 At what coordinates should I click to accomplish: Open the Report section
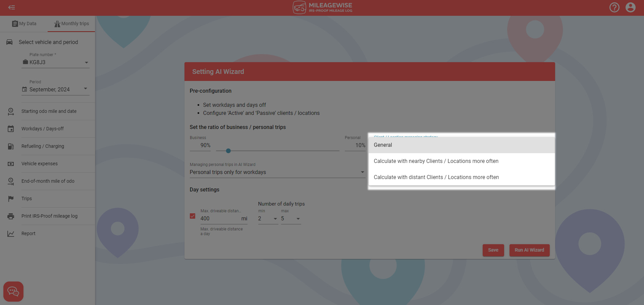(28, 233)
